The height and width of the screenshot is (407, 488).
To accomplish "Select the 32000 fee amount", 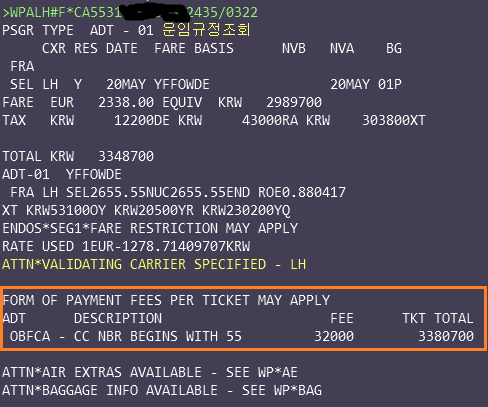I will [x=334, y=336].
